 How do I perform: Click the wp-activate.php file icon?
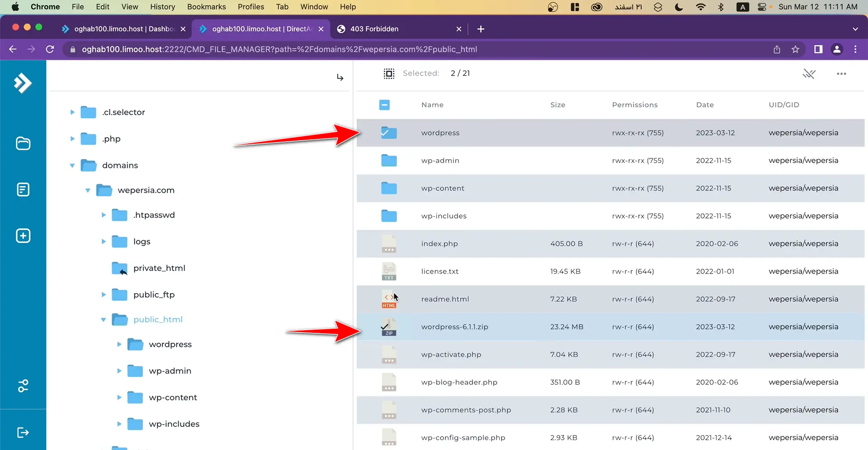(x=389, y=355)
